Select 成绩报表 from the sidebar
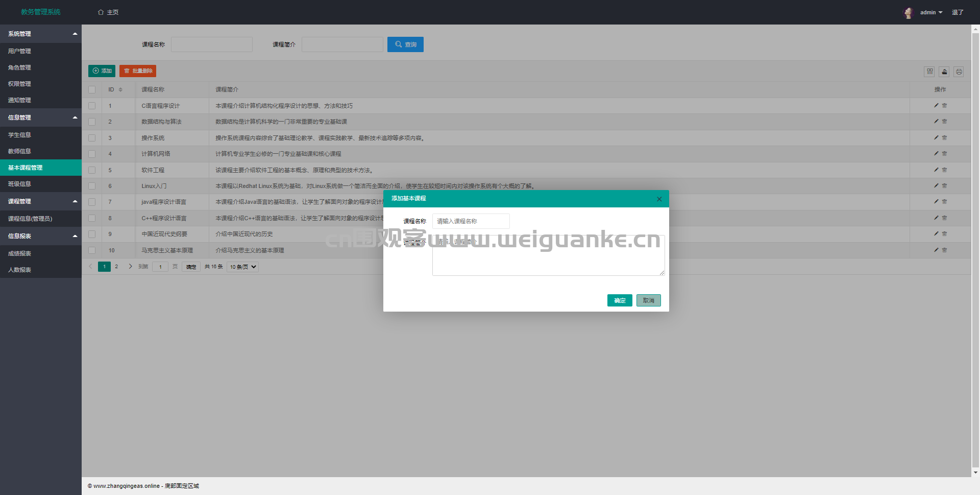This screenshot has width=980, height=495. 19,253
